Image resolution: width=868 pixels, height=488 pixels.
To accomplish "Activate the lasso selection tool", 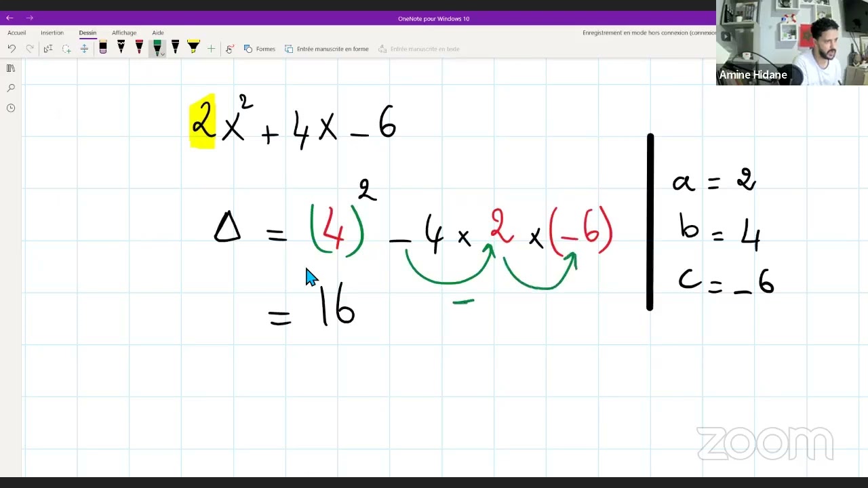I will [66, 49].
